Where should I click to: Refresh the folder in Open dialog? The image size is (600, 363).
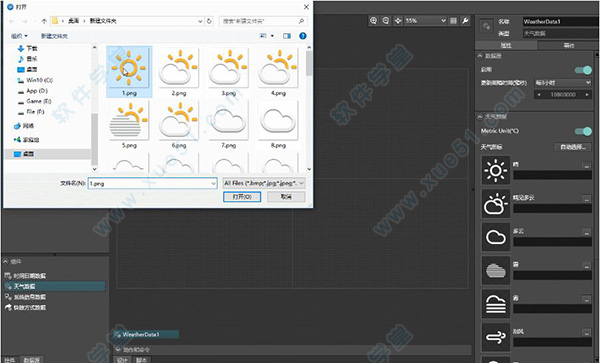tap(209, 21)
